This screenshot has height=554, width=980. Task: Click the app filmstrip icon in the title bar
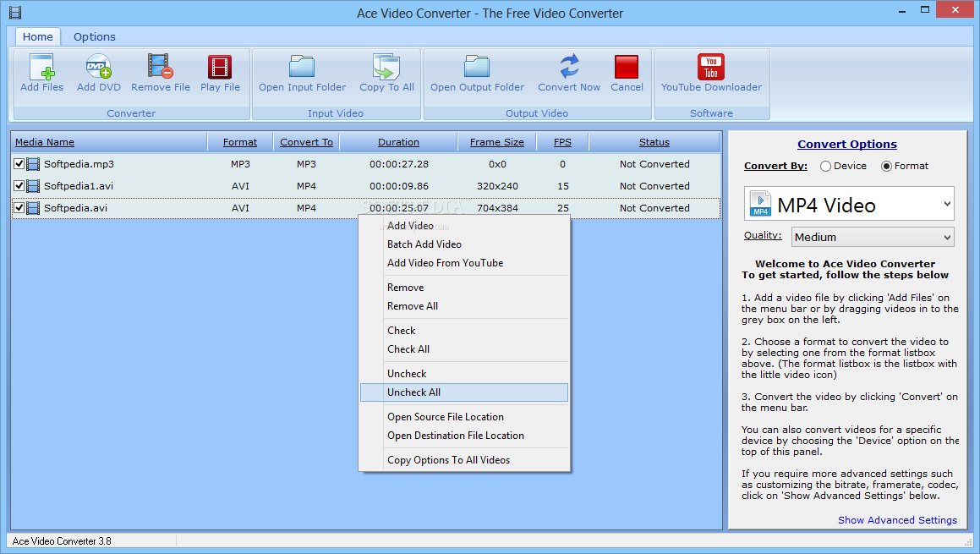[x=15, y=13]
